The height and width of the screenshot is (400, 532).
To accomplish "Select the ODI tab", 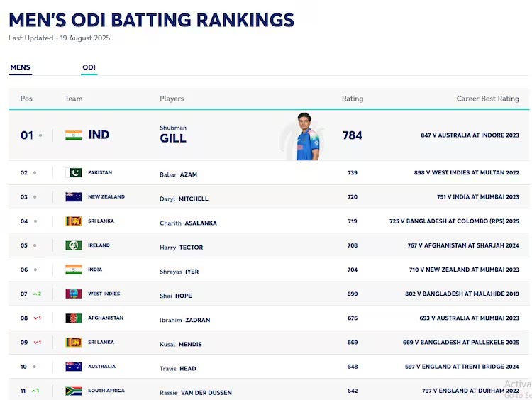I will click(89, 67).
